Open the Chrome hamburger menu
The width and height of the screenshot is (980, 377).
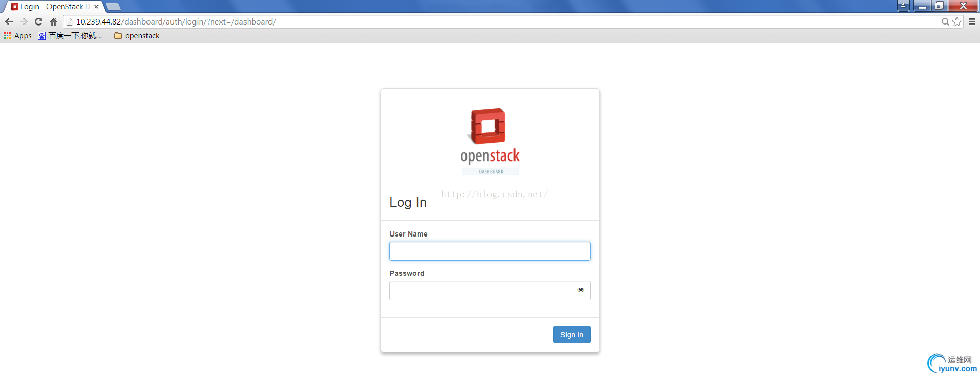[972, 21]
